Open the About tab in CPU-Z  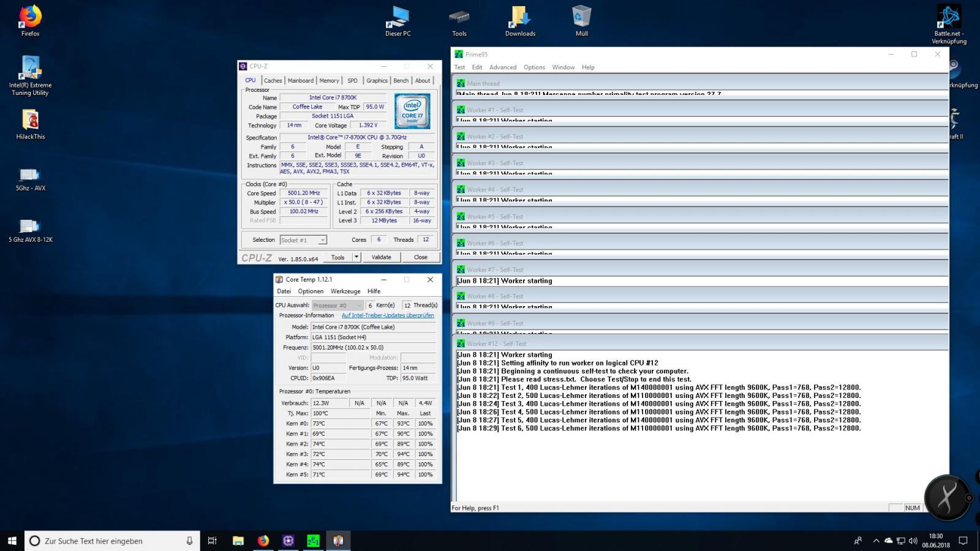423,80
